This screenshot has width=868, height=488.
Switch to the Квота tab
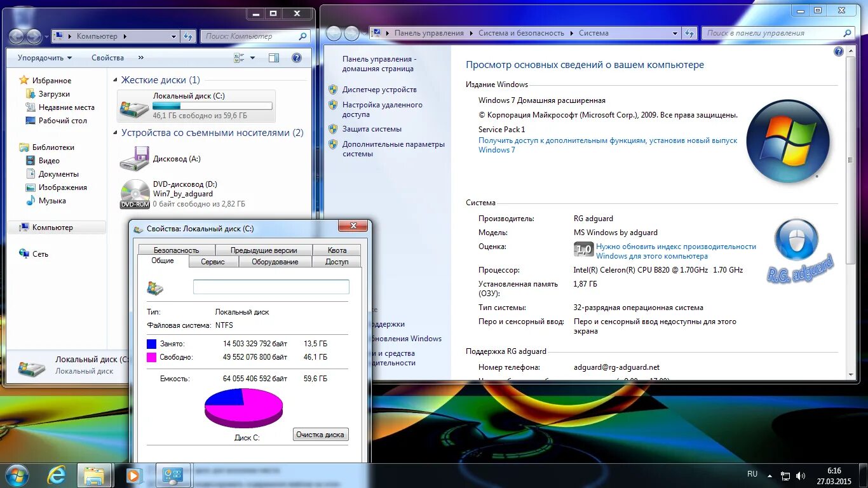pyautogui.click(x=337, y=250)
